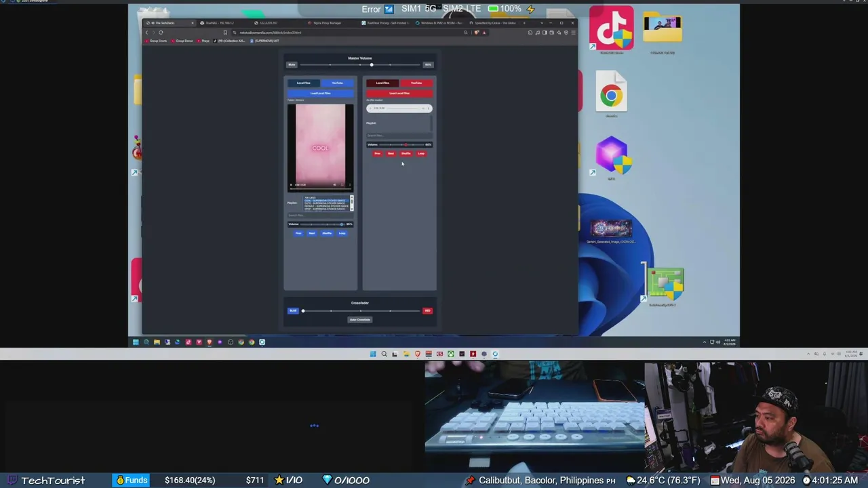
Task: Open the captured desktop's Windows Start button
Action: [136, 342]
